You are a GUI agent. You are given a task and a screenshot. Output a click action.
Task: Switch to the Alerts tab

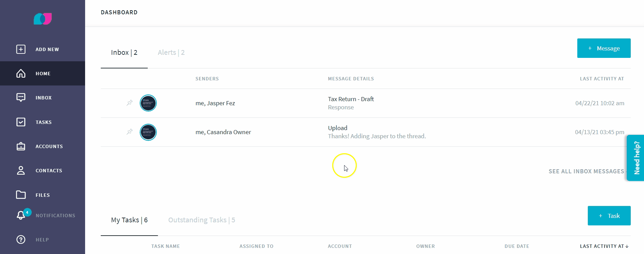171,52
